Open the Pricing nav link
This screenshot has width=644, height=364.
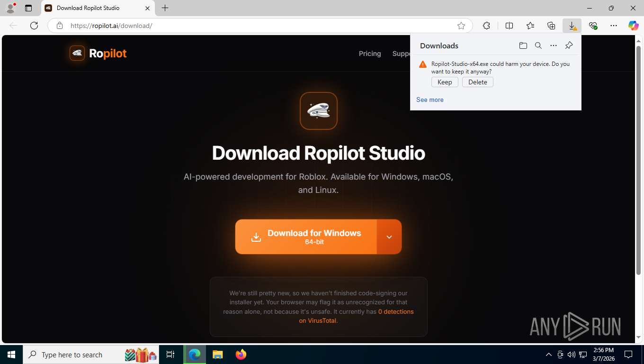pyautogui.click(x=370, y=54)
